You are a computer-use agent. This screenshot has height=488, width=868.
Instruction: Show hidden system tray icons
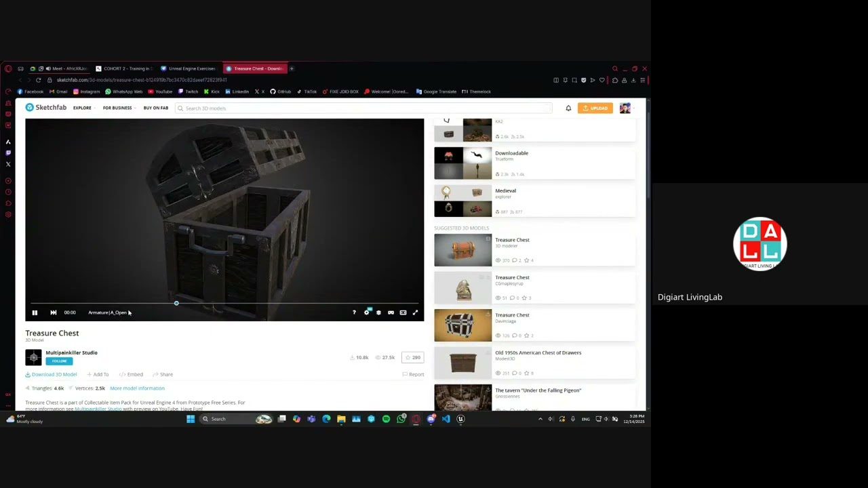coord(540,419)
